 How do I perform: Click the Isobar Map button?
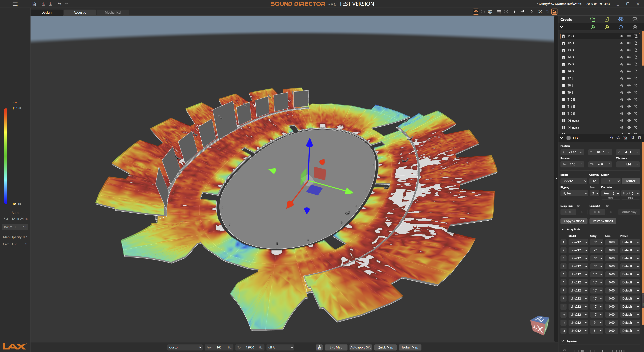pyautogui.click(x=410, y=347)
